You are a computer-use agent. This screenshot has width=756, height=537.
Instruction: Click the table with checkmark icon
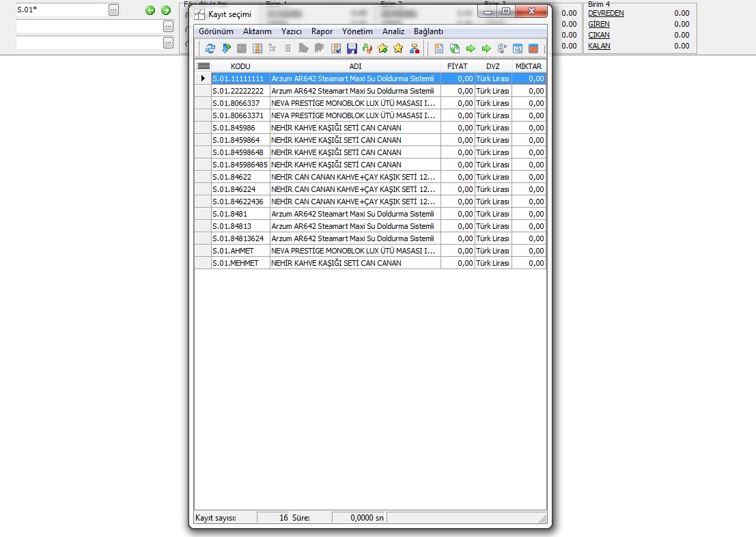click(336, 49)
